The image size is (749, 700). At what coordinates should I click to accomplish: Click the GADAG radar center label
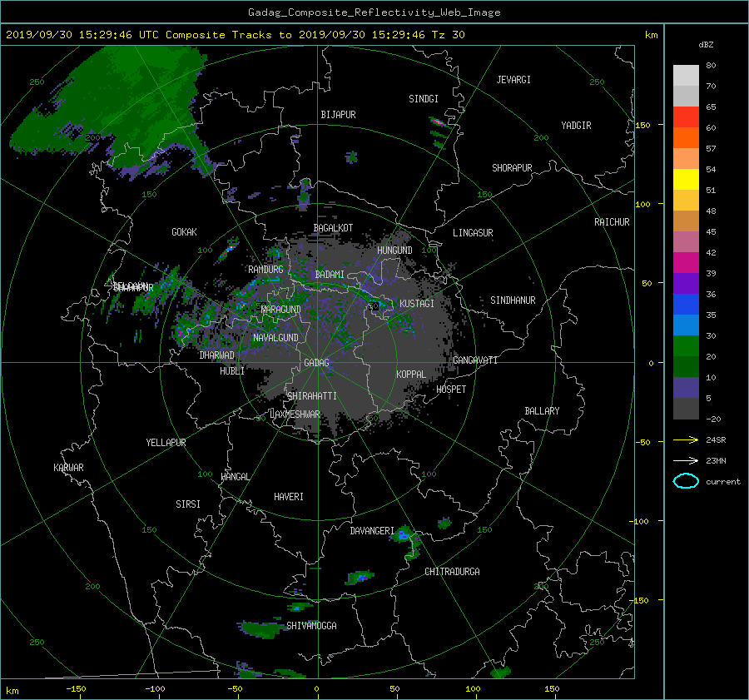tap(316, 363)
